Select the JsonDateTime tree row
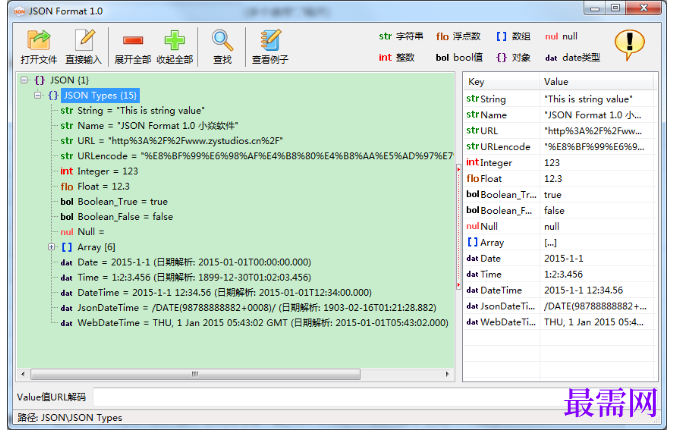Screen dimensions: 676x434 248,308
